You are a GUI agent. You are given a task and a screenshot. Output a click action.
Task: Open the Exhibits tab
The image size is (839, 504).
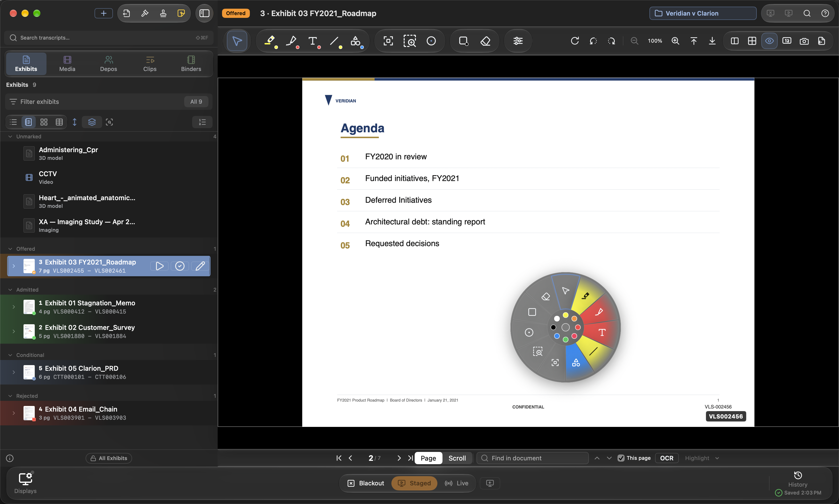[26, 64]
